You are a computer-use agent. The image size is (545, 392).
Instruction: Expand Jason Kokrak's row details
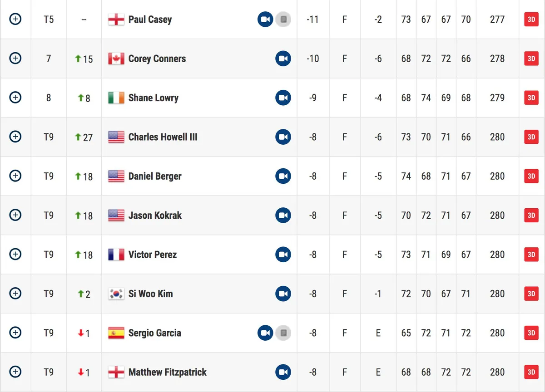click(15, 215)
